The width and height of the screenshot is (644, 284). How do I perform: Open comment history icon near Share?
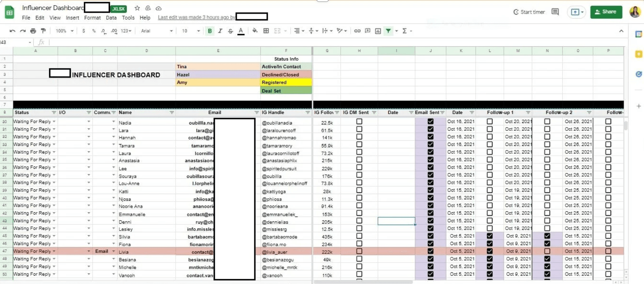click(555, 12)
